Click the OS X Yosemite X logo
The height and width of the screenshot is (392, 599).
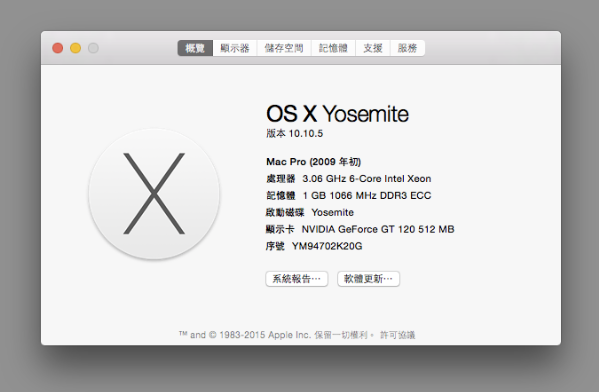point(154,194)
